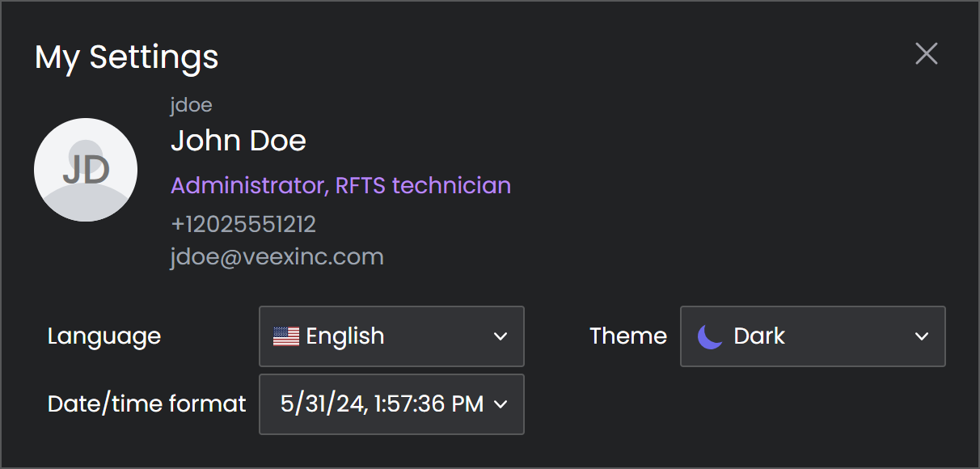Screen dimensions: 980x469
Task: Click the jdoe@veexinc.com email address
Action: [x=277, y=257]
